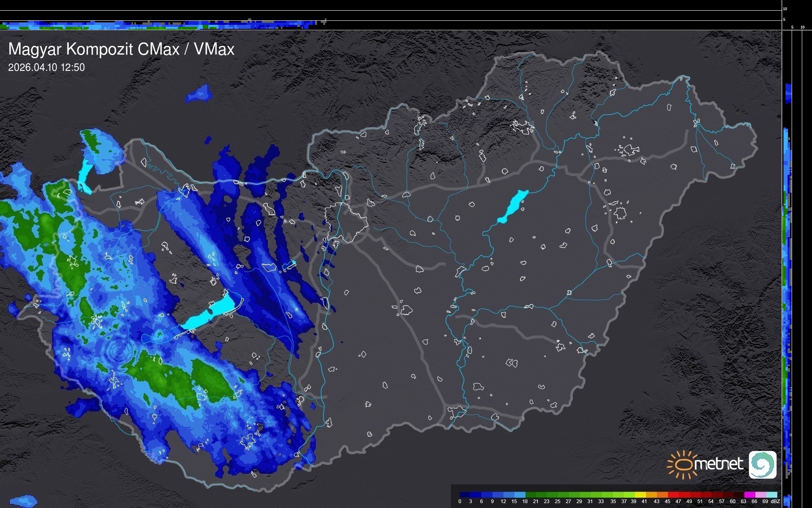Select the darkest blue 0 dBZ swatch

click(x=465, y=495)
